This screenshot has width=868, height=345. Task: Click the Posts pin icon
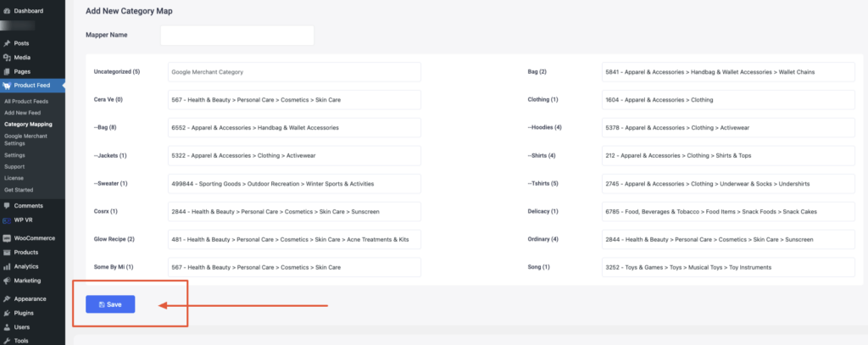7,43
